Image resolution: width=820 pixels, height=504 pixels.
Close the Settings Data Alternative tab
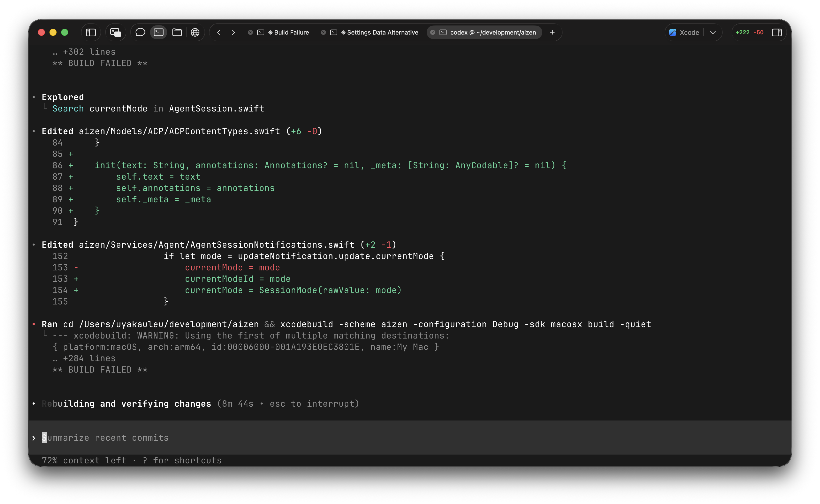click(323, 32)
